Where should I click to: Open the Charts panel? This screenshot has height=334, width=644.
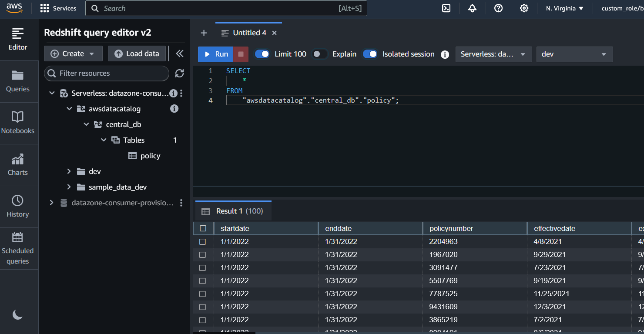coord(18,165)
